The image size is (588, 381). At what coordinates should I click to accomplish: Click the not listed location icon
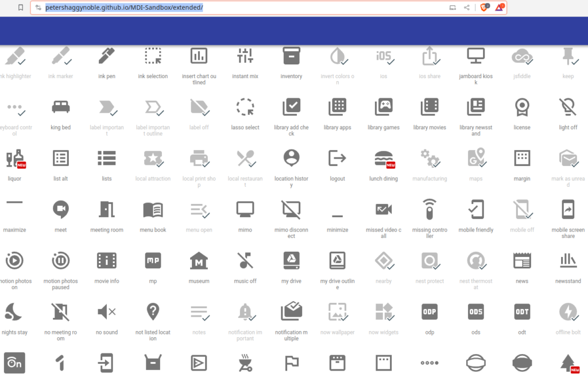coord(153,311)
